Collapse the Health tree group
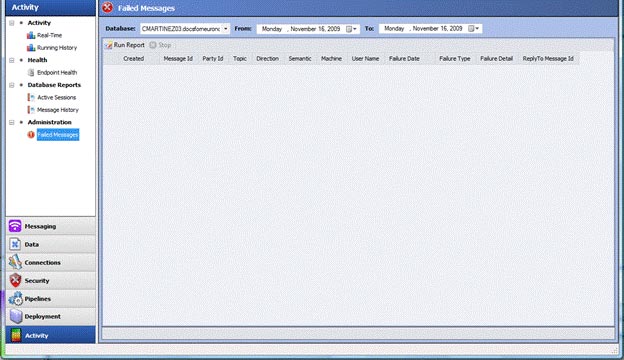Viewport: 624px width, 360px height. [x=12, y=60]
